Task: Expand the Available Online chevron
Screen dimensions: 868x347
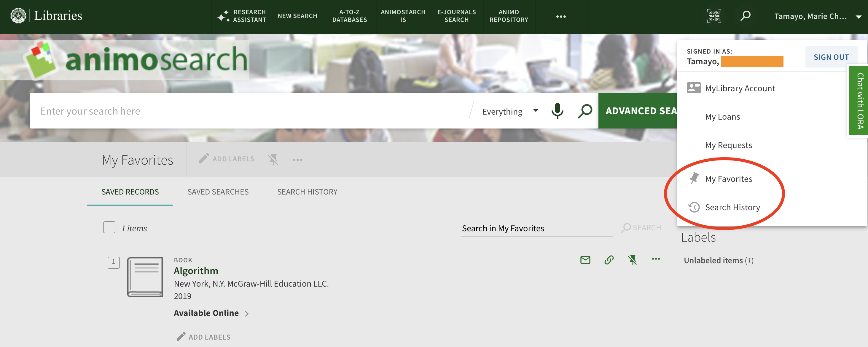Action: point(247,313)
